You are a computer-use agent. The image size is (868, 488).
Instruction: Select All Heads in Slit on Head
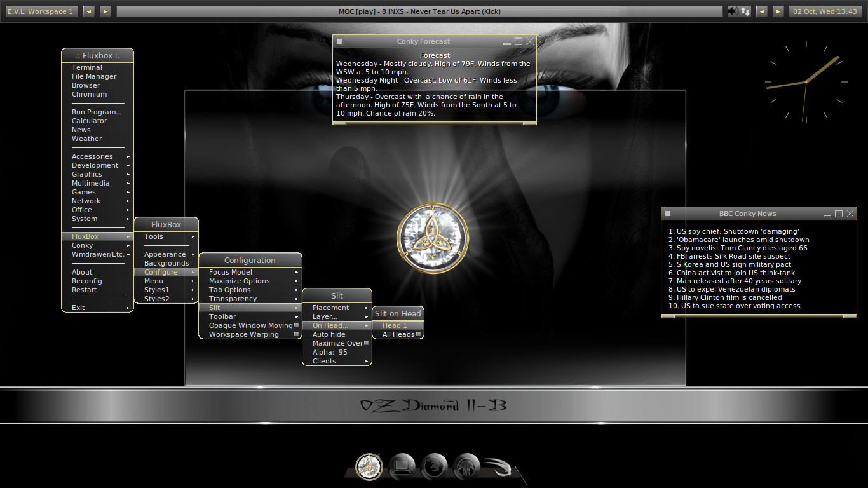pyautogui.click(x=398, y=334)
